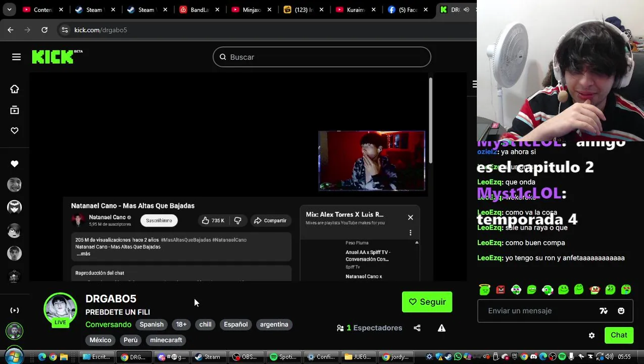Viewport: 644px width, 364px height.
Task: Insert the halo angel green emote
Action: [x=485, y=290]
